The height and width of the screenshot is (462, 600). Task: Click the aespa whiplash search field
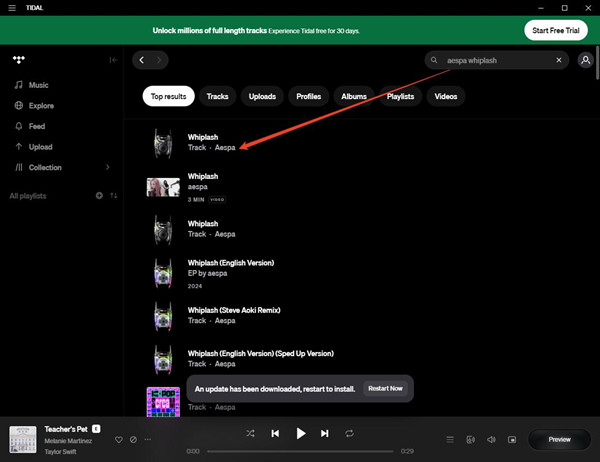(x=497, y=60)
